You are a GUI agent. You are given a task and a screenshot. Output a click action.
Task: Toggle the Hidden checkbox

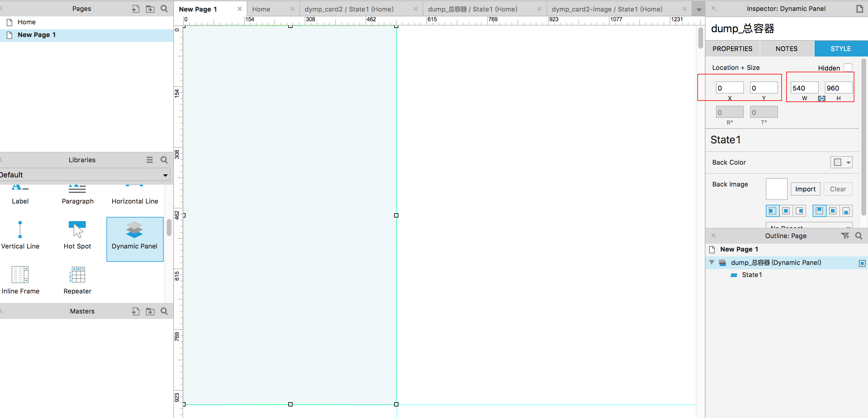click(x=848, y=68)
